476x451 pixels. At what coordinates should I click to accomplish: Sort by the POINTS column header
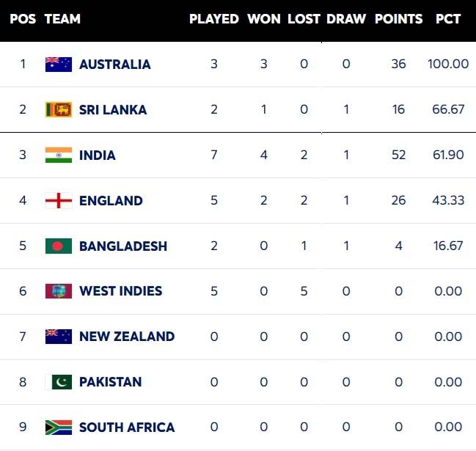click(399, 19)
